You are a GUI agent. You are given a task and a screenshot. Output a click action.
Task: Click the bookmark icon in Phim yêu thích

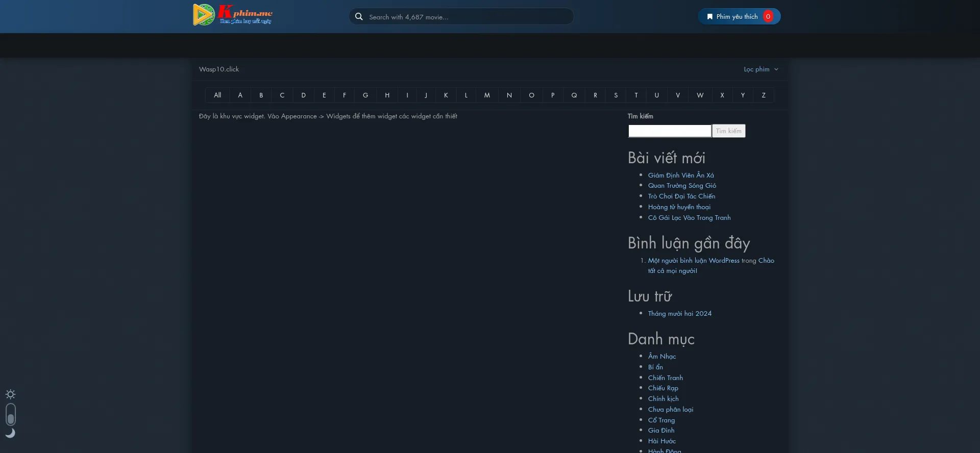(709, 17)
